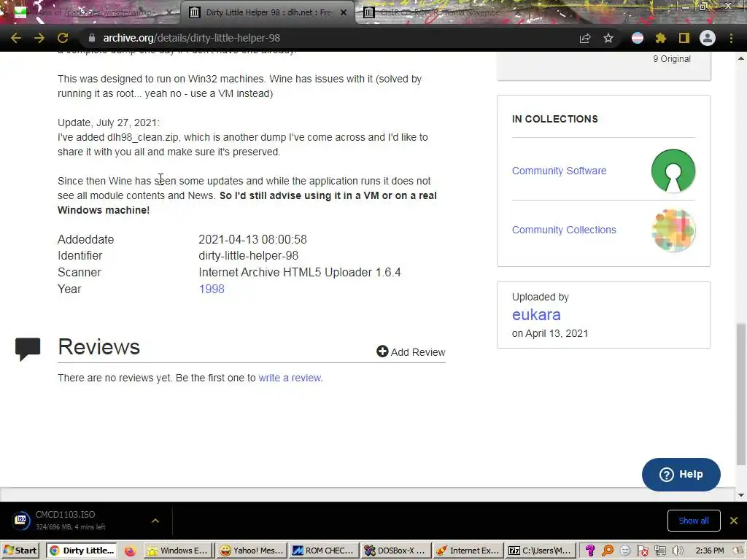Open the Chrome profile avatar
747x560 pixels.
click(708, 38)
